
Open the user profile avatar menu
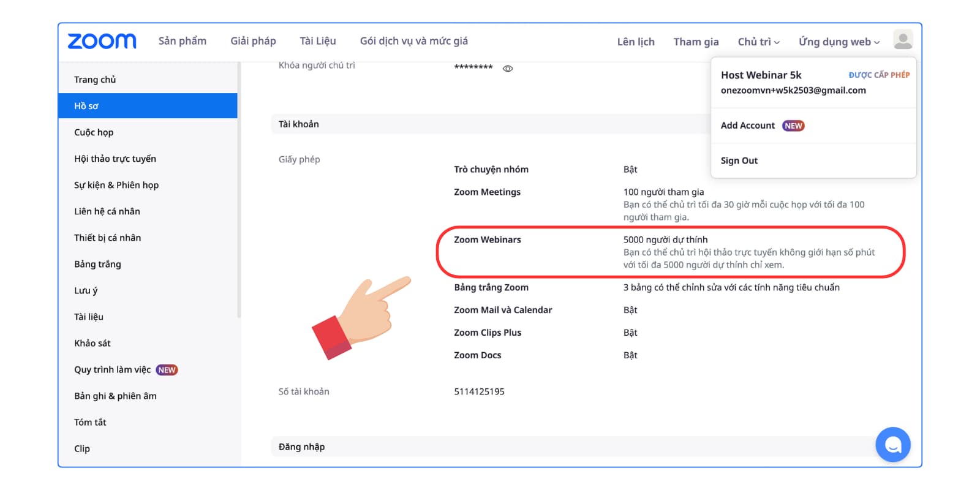point(903,40)
